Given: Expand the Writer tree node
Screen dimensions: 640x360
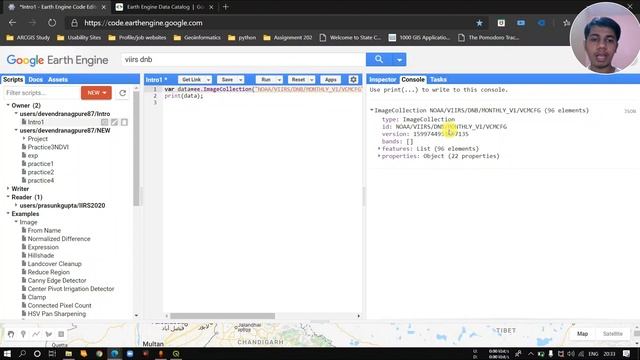Looking at the screenshot, I should pyautogui.click(x=8, y=189).
